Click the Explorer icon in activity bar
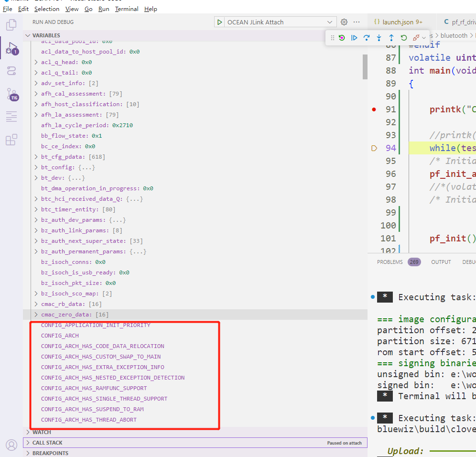Screen dimensions: 476x457 pyautogui.click(x=11, y=25)
